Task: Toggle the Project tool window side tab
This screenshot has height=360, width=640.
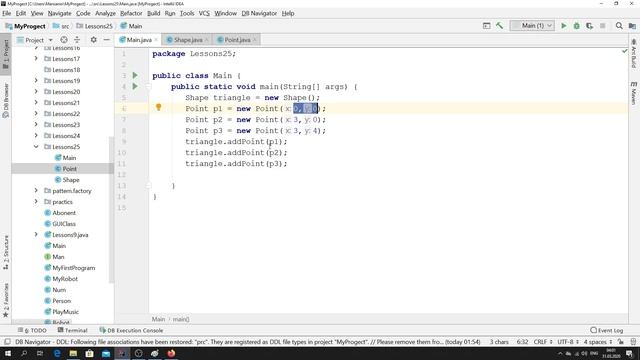Action: (x=6, y=54)
